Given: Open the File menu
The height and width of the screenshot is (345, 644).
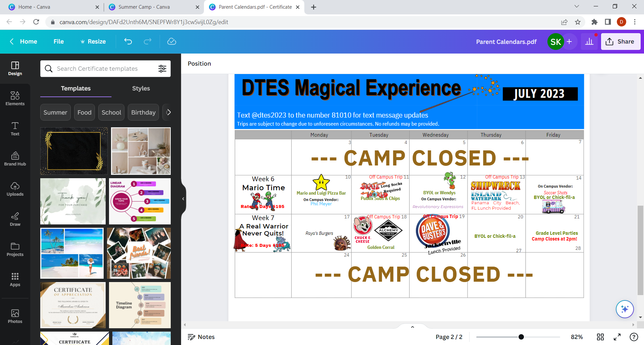Looking at the screenshot, I should tap(59, 42).
